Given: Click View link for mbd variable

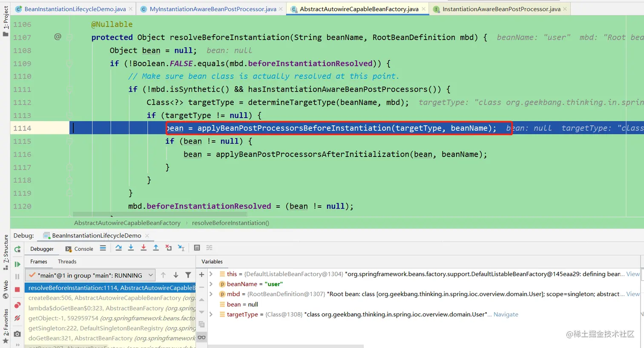Looking at the screenshot, I should tap(633, 294).
